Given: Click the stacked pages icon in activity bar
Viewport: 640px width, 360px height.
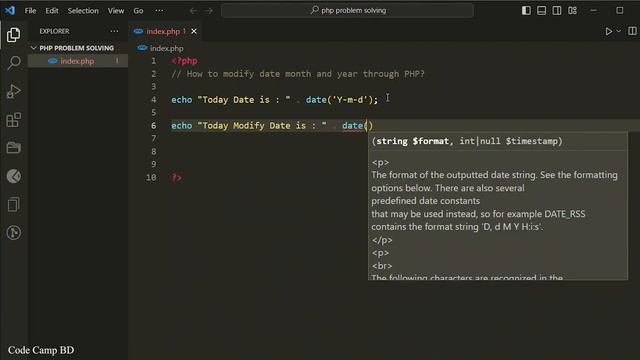Looking at the screenshot, I should tap(13, 204).
